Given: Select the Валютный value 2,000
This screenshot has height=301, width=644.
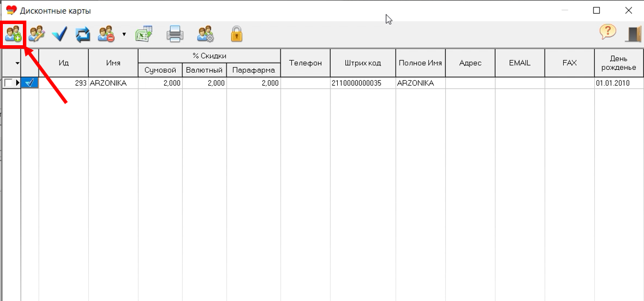Looking at the screenshot, I should pos(204,83).
